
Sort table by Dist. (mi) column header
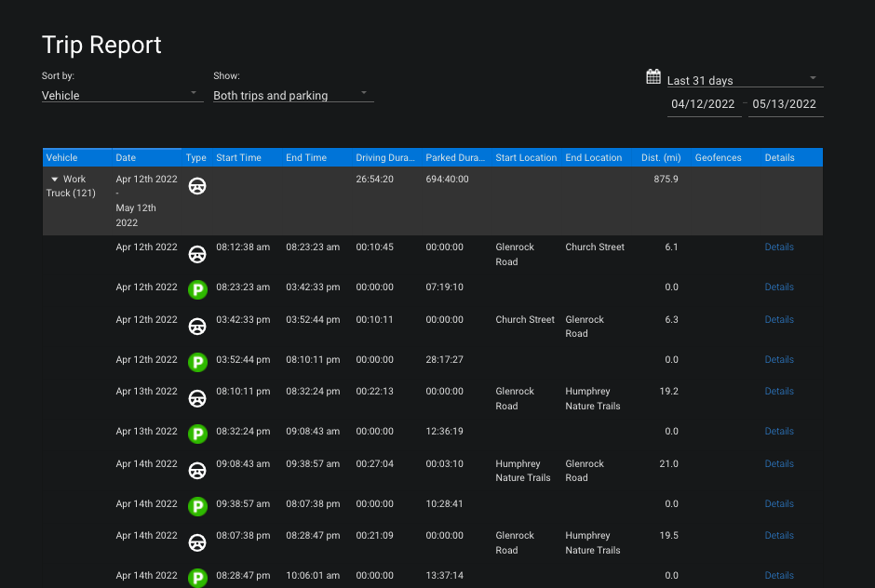661,158
